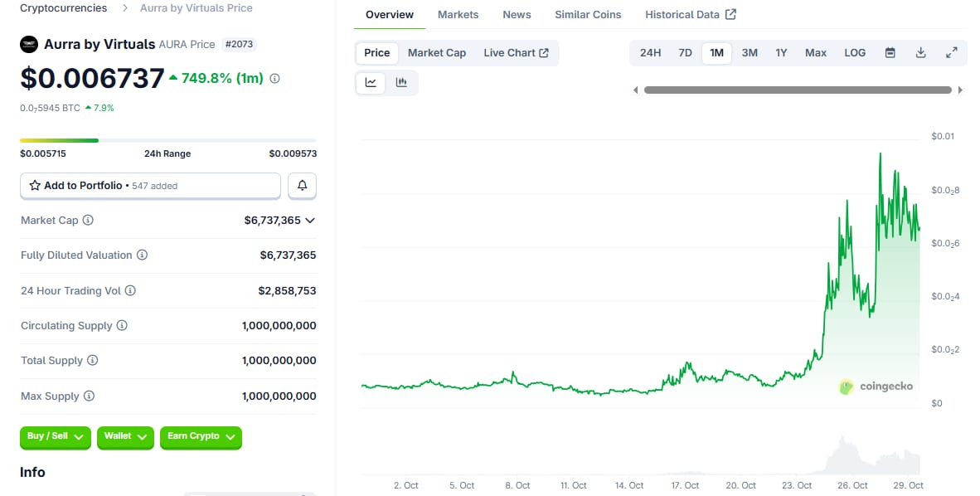980x496 pixels.
Task: Toggle logarithmic scale with LOG button
Action: [855, 52]
